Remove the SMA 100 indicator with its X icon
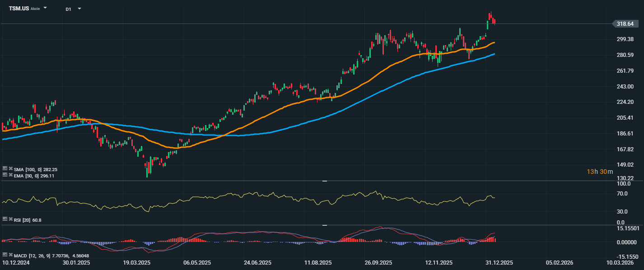This screenshot has height=270, width=644. coord(10,169)
